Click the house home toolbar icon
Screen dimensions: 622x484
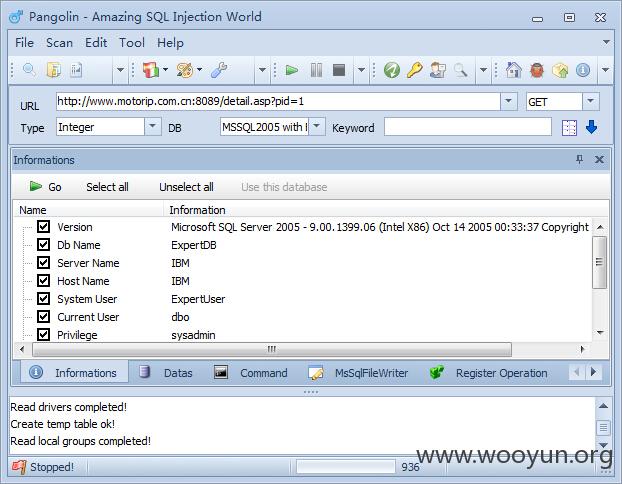click(513, 70)
